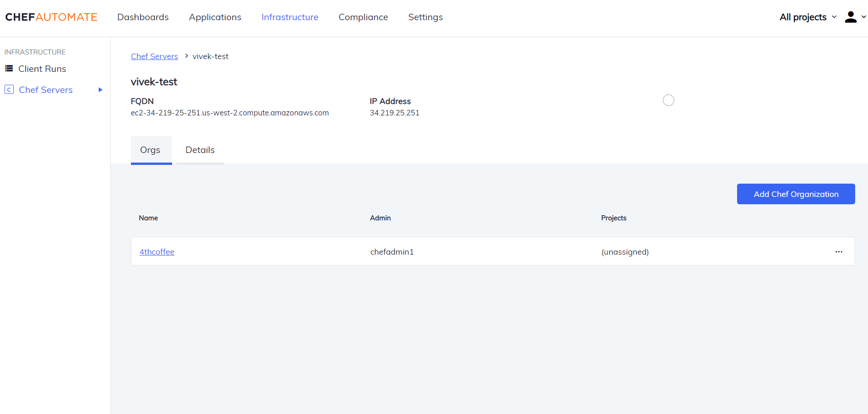Click the Projects column header
This screenshot has height=414, width=868.
coord(613,218)
